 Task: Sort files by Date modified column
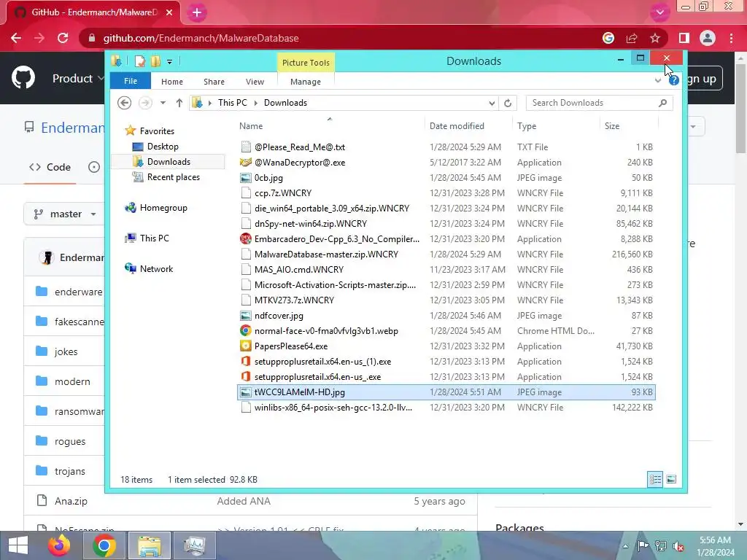(457, 125)
